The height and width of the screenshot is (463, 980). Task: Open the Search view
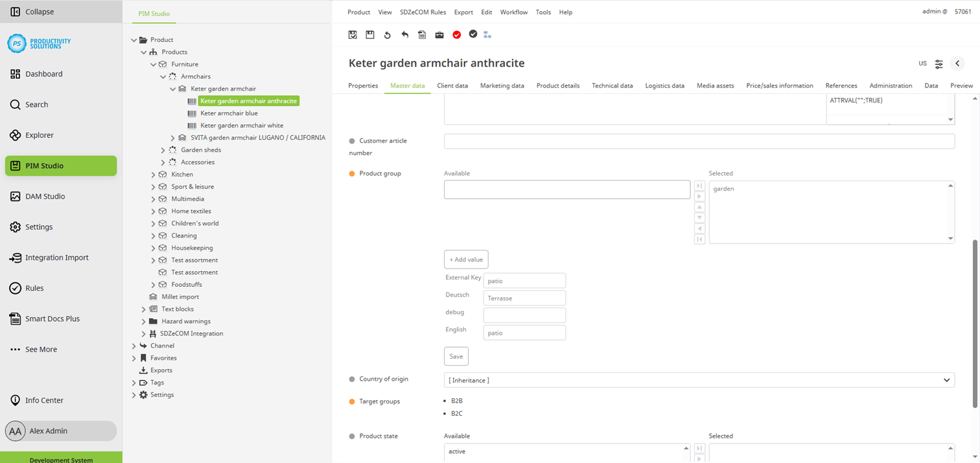coord(37,104)
